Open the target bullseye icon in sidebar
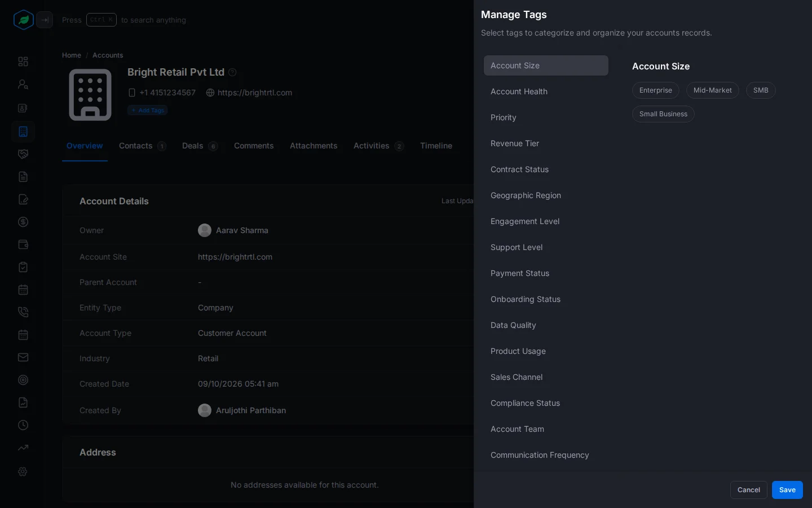The image size is (812, 508). pyautogui.click(x=23, y=380)
